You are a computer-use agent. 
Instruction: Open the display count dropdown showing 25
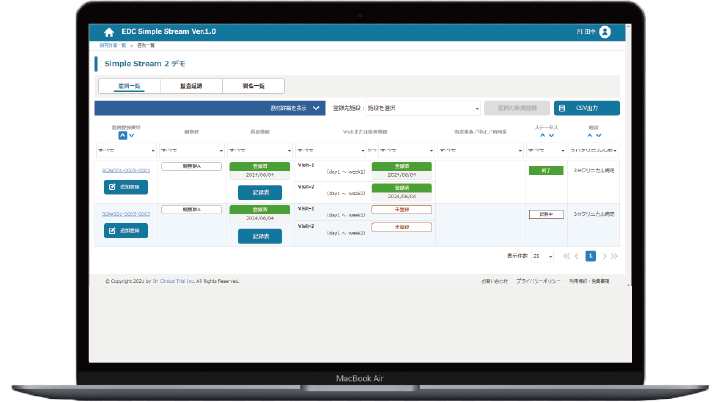(x=543, y=256)
